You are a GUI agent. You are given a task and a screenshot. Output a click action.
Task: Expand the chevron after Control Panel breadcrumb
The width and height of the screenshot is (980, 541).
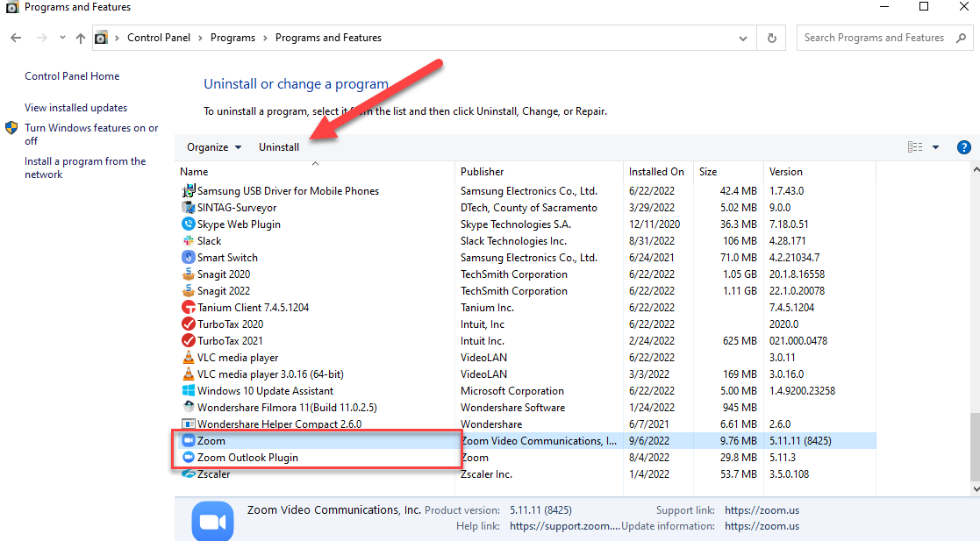(x=201, y=38)
